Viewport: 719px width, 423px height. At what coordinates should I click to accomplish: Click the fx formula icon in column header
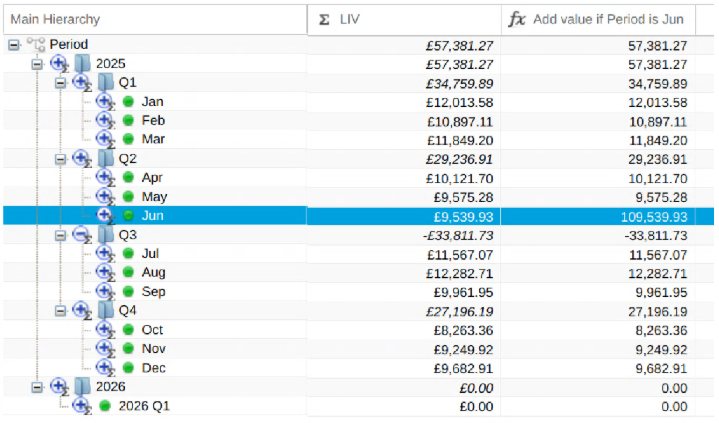517,19
